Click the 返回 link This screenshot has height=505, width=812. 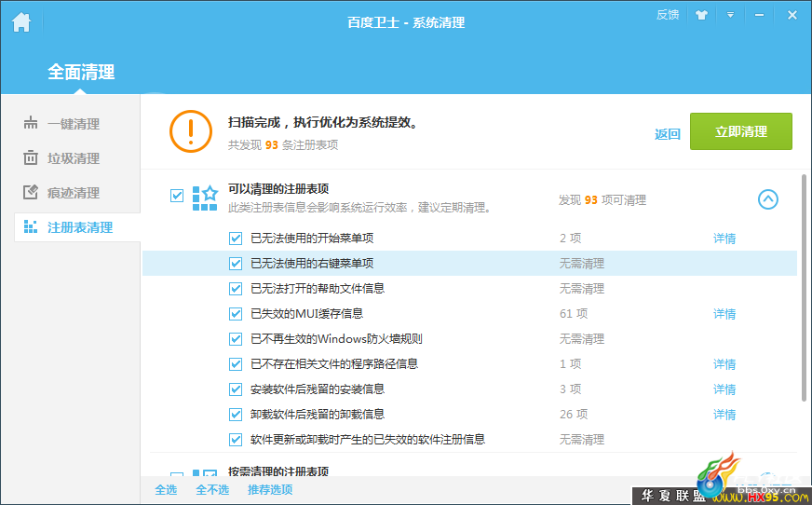[x=667, y=134]
